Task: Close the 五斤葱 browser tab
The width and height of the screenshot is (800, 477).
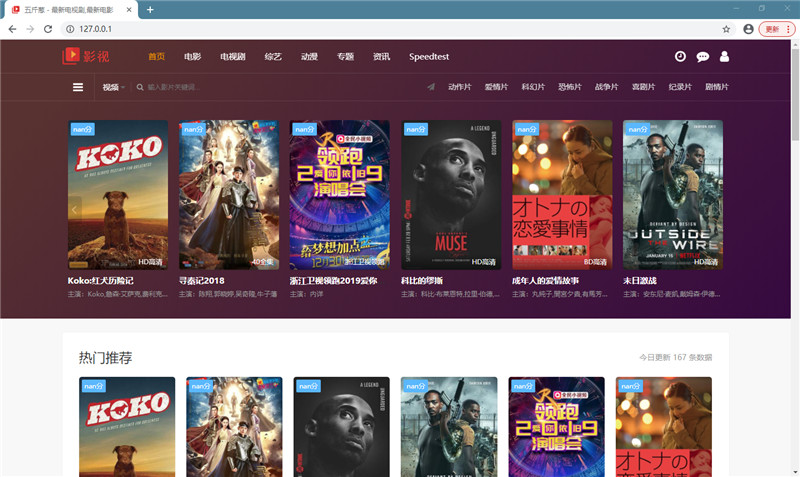Action: point(129,10)
